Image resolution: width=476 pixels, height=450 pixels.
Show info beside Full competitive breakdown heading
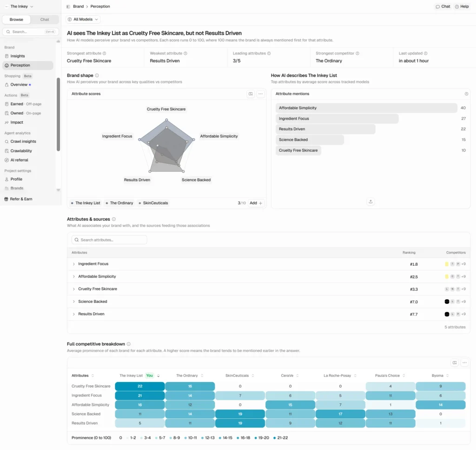pyautogui.click(x=129, y=344)
